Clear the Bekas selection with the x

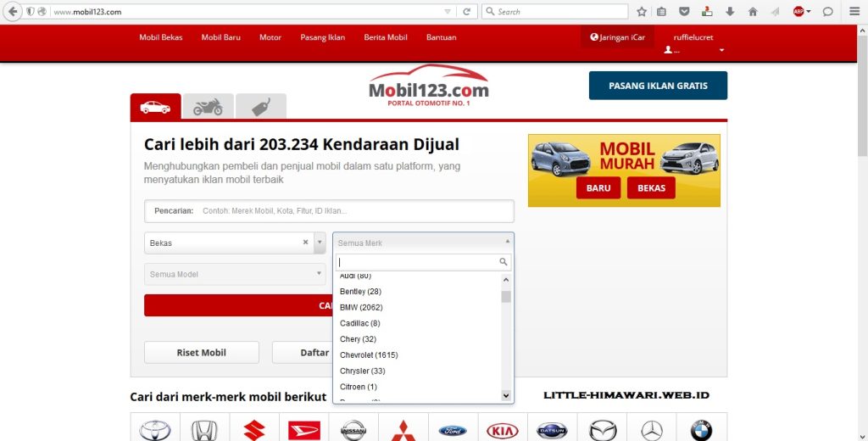click(x=305, y=242)
